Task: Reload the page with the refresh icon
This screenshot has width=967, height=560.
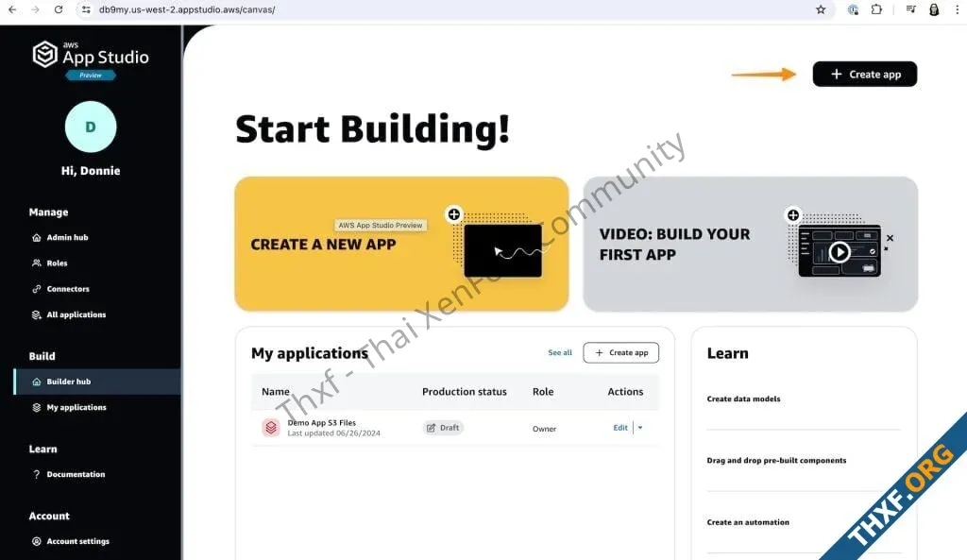Action: coord(59,9)
